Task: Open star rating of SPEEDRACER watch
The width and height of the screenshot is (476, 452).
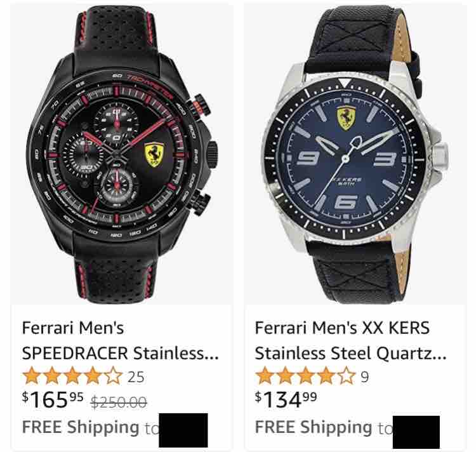Action: coord(72,376)
